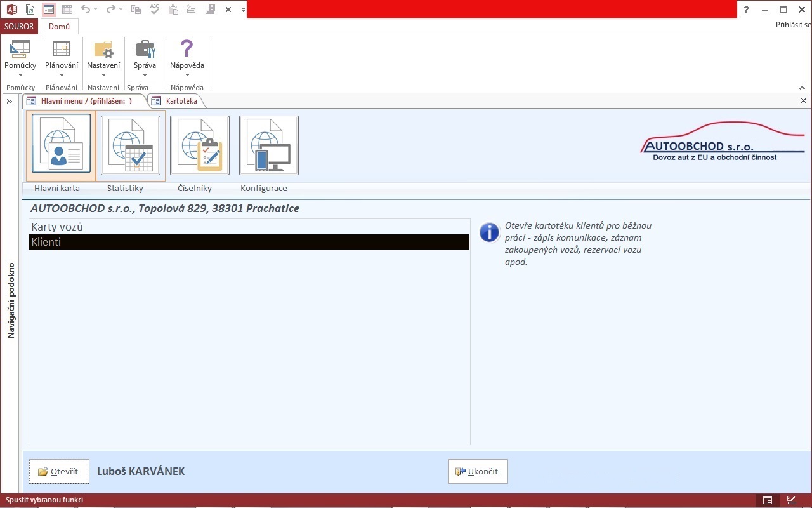The width and height of the screenshot is (812, 508).
Task: Switch to Design View in status bar
Action: coord(792,500)
